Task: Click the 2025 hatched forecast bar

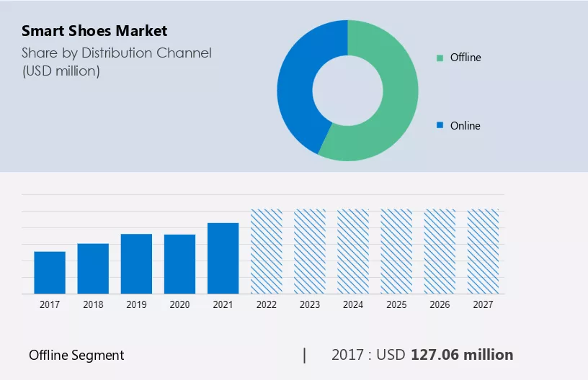Action: click(396, 252)
